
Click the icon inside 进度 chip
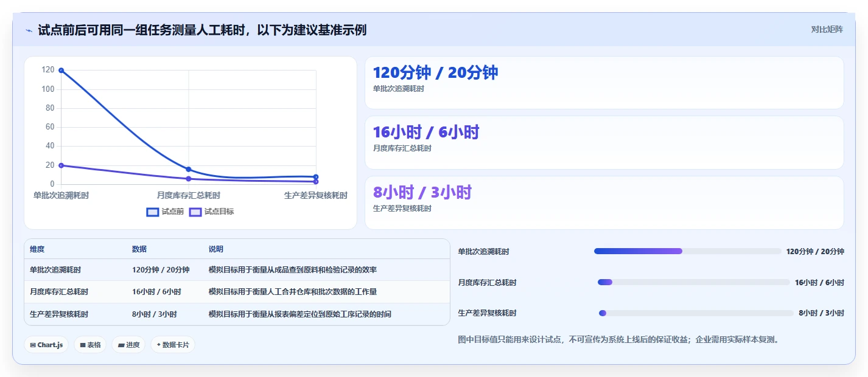point(121,345)
